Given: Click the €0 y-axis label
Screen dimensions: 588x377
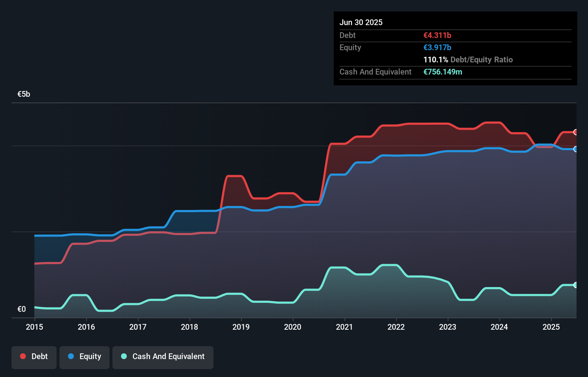Looking at the screenshot, I should pos(21,309).
